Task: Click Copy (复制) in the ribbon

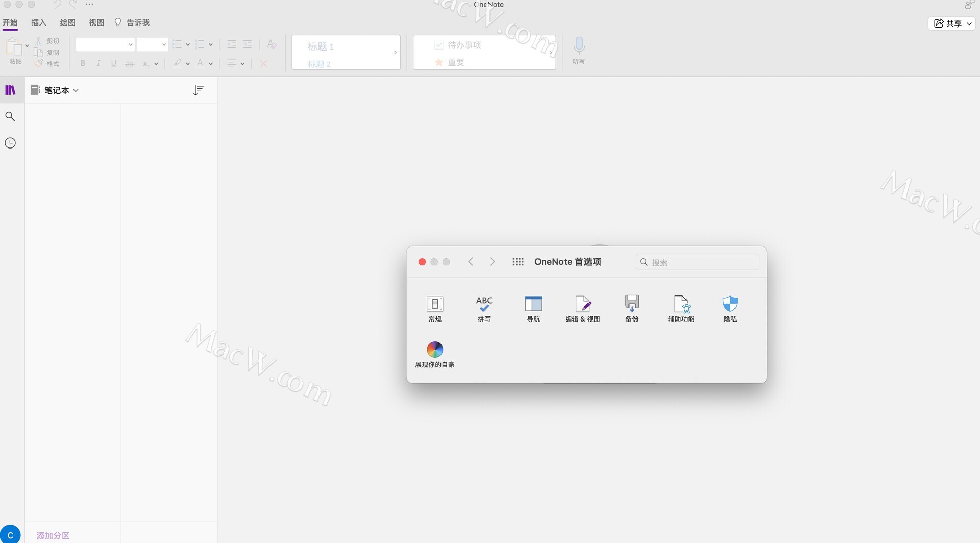Action: tap(47, 52)
